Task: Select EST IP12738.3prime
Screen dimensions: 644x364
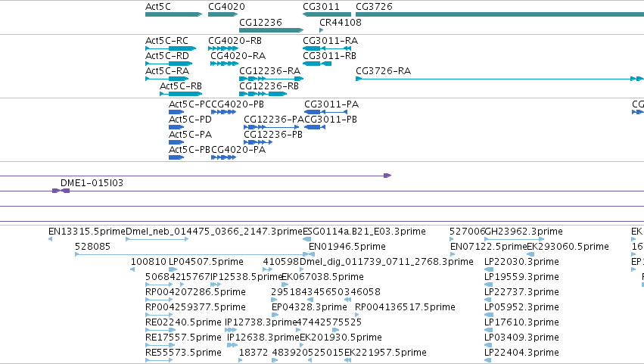Action: click(231, 330)
